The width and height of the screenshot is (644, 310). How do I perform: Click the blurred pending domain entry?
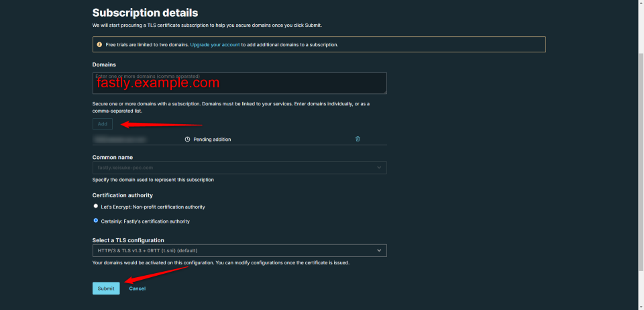click(x=119, y=139)
